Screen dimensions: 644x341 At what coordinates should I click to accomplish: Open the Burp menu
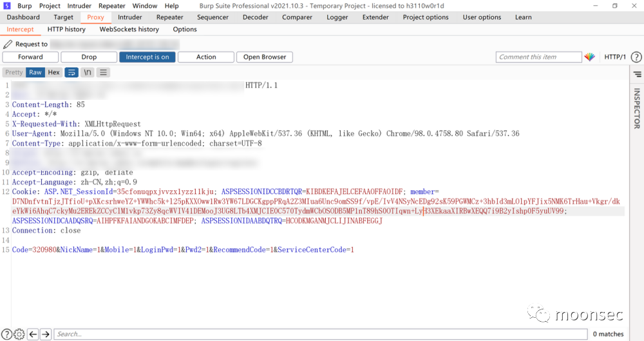[x=24, y=6]
